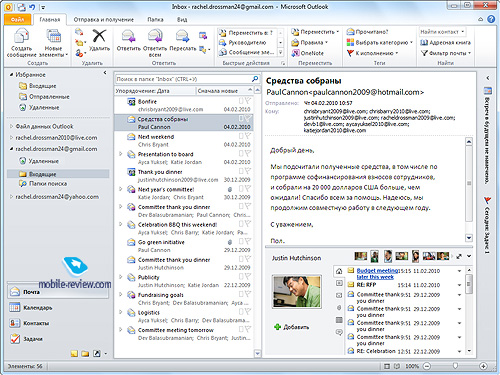Switch to the Папка ribbon tab

tap(155, 20)
